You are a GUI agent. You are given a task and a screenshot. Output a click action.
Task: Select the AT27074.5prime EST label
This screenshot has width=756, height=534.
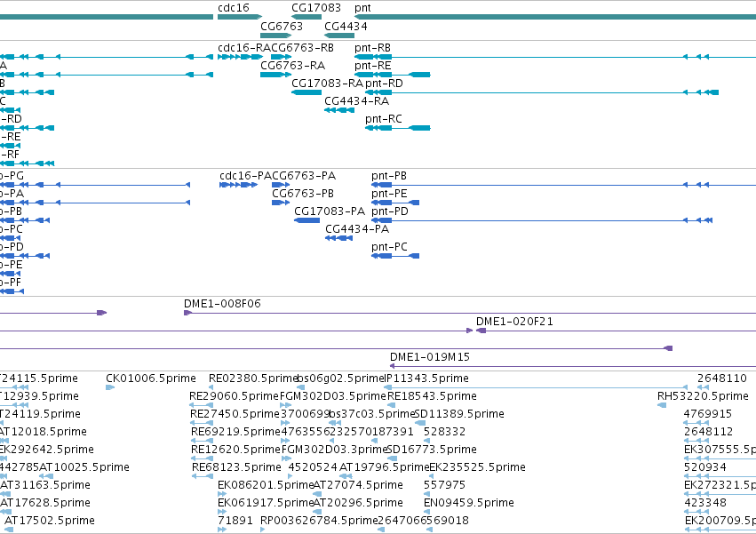coord(358,485)
